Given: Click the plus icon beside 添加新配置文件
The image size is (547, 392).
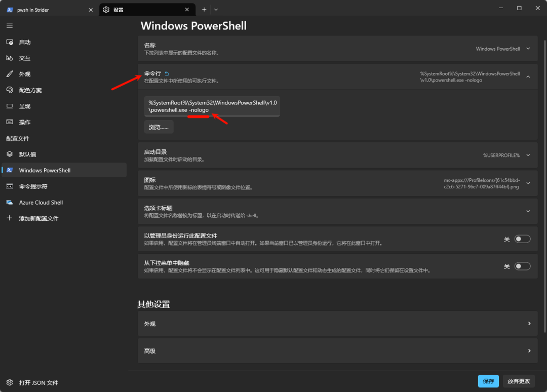Looking at the screenshot, I should [x=10, y=218].
